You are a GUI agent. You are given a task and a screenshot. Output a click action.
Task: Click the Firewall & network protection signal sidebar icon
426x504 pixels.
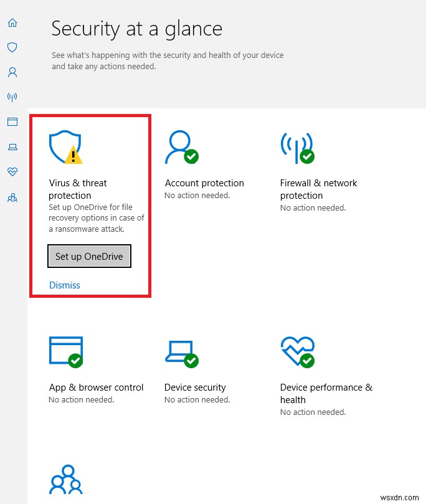(x=12, y=97)
